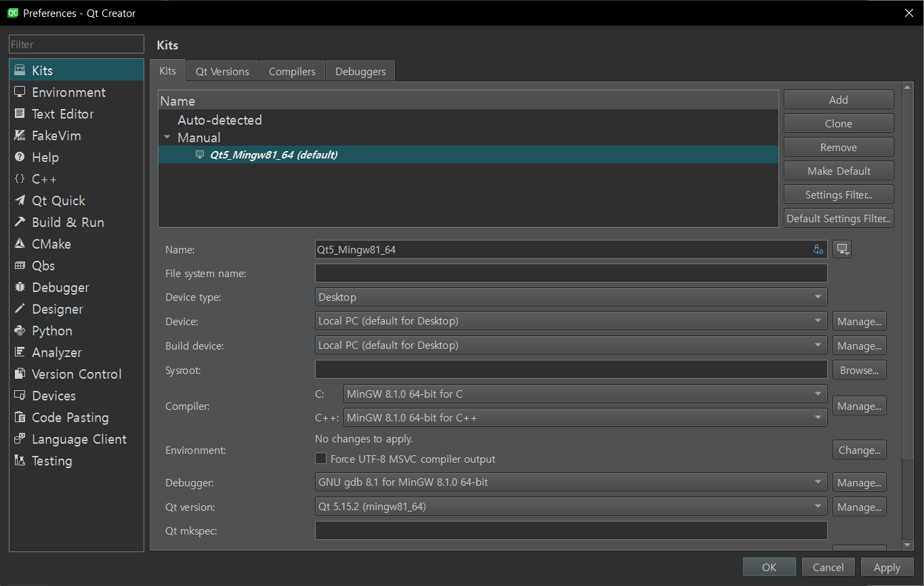
Task: Click the kit Name input field
Action: 571,249
